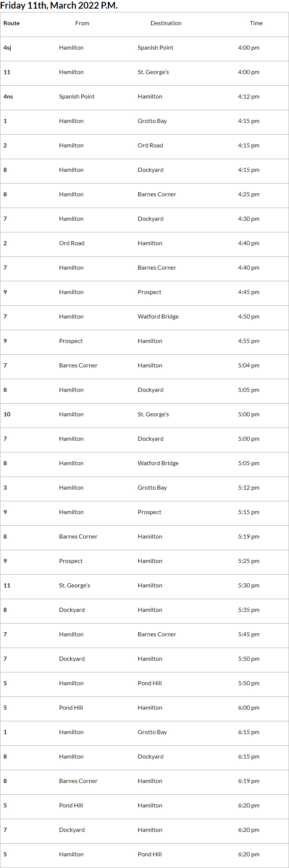
Task: Click the Route column header
Action: pyautogui.click(x=12, y=23)
